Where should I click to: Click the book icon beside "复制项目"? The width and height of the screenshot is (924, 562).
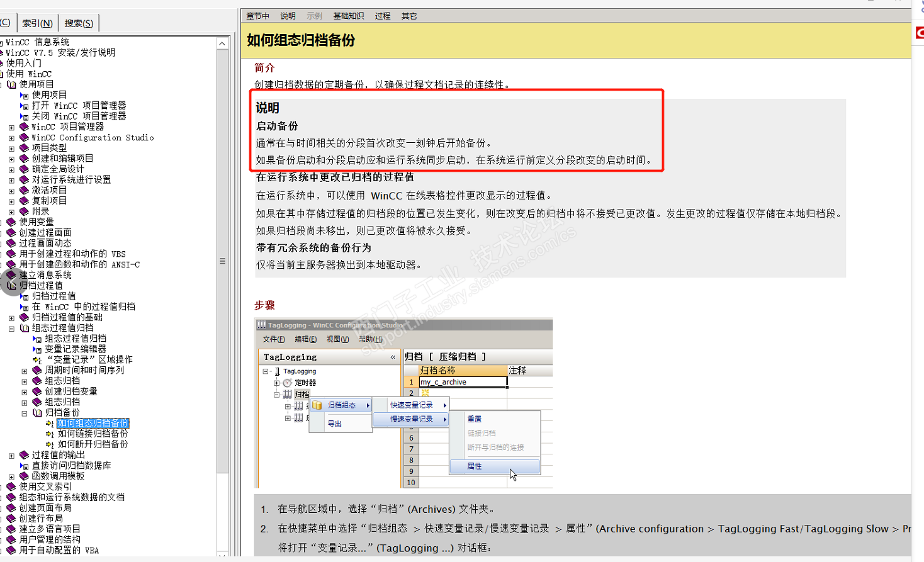click(24, 201)
